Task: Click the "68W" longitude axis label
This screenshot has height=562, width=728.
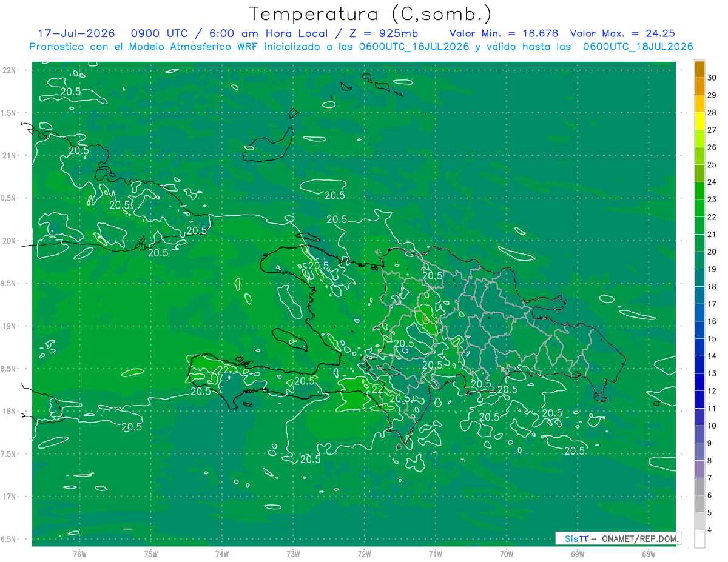Action: click(649, 554)
